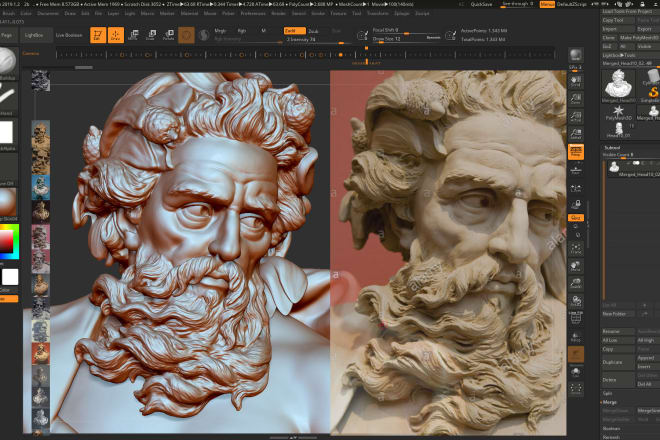The width and height of the screenshot is (660, 440).
Task: Select the Zoom navigation icon
Action: (x=576, y=99)
